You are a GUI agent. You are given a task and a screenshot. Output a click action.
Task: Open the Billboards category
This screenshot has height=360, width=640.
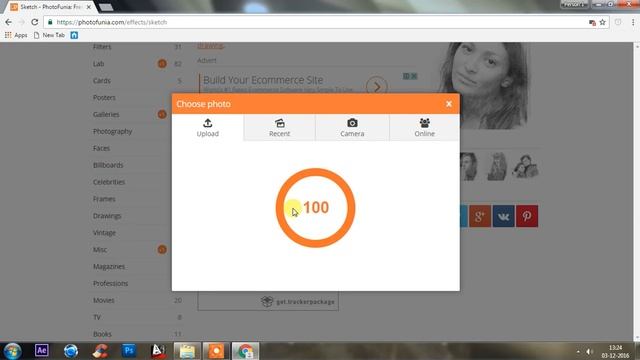click(108, 165)
